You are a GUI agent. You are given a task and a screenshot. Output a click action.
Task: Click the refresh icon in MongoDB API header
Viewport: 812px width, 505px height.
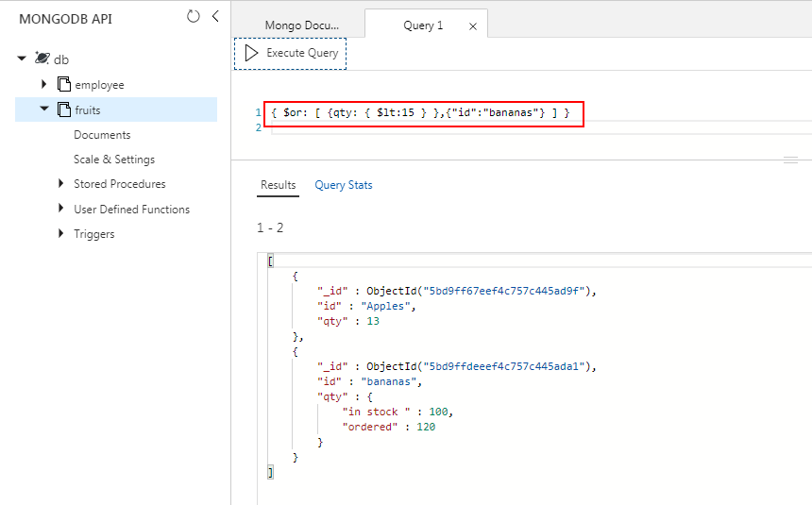[x=194, y=17]
